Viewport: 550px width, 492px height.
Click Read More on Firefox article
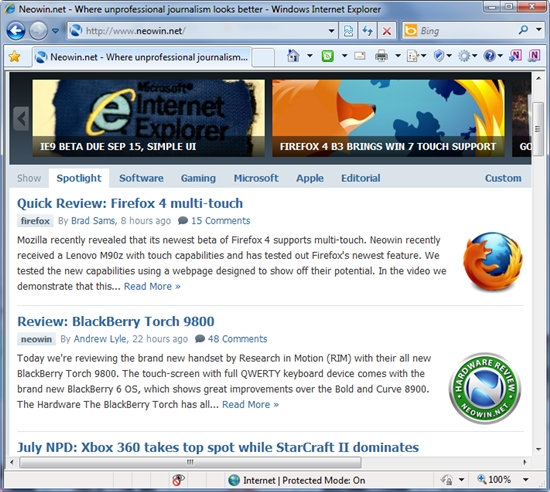click(x=152, y=286)
